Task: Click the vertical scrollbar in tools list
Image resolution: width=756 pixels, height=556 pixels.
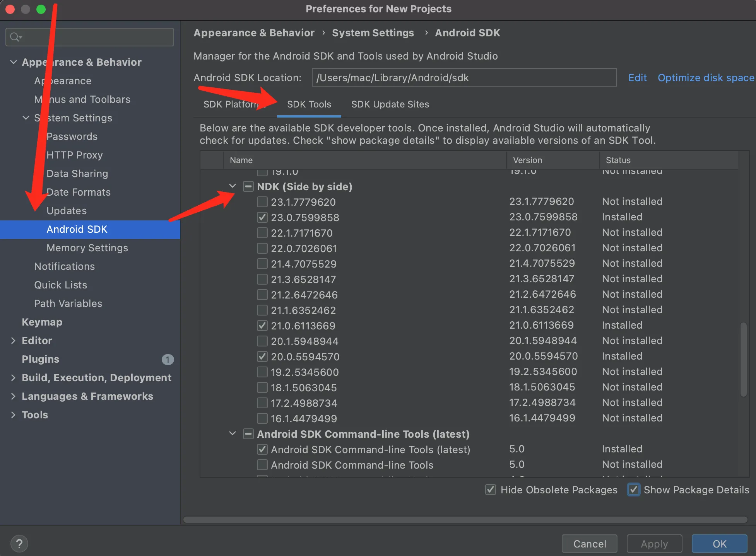Action: click(743, 360)
